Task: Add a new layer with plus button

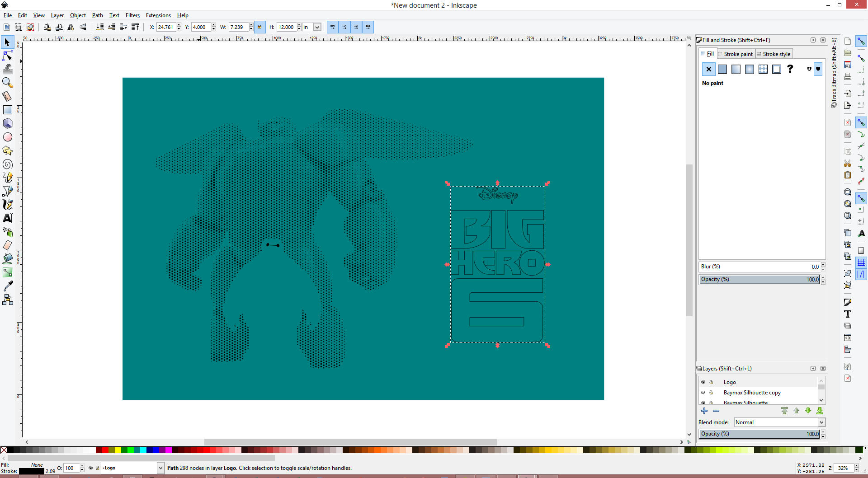Action: [704, 411]
